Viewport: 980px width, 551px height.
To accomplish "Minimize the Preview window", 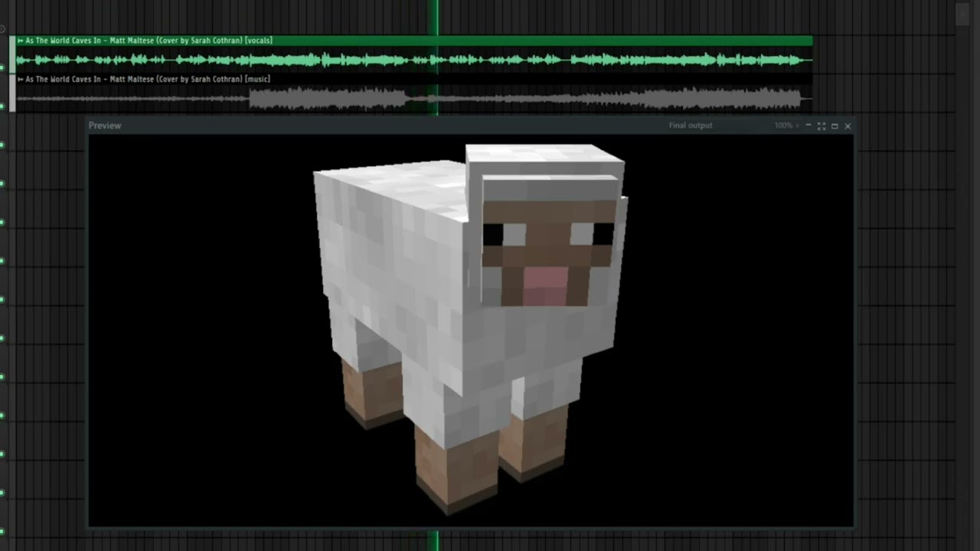I will 808,126.
